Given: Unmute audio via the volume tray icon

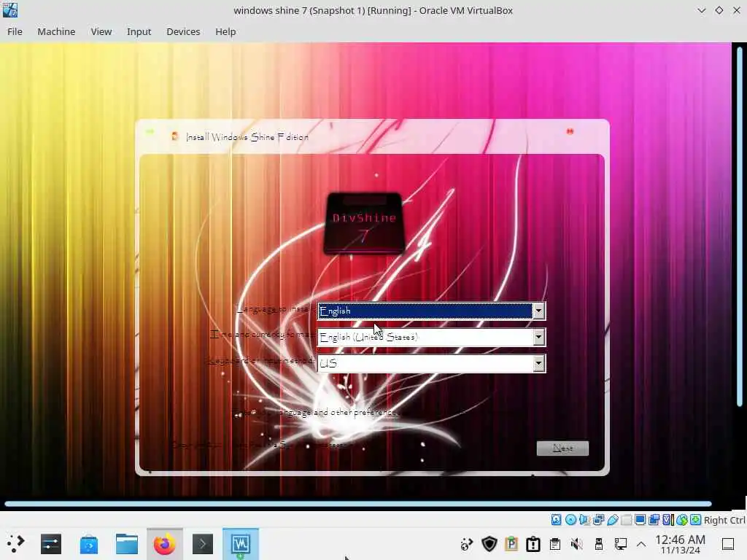Looking at the screenshot, I should click(577, 543).
